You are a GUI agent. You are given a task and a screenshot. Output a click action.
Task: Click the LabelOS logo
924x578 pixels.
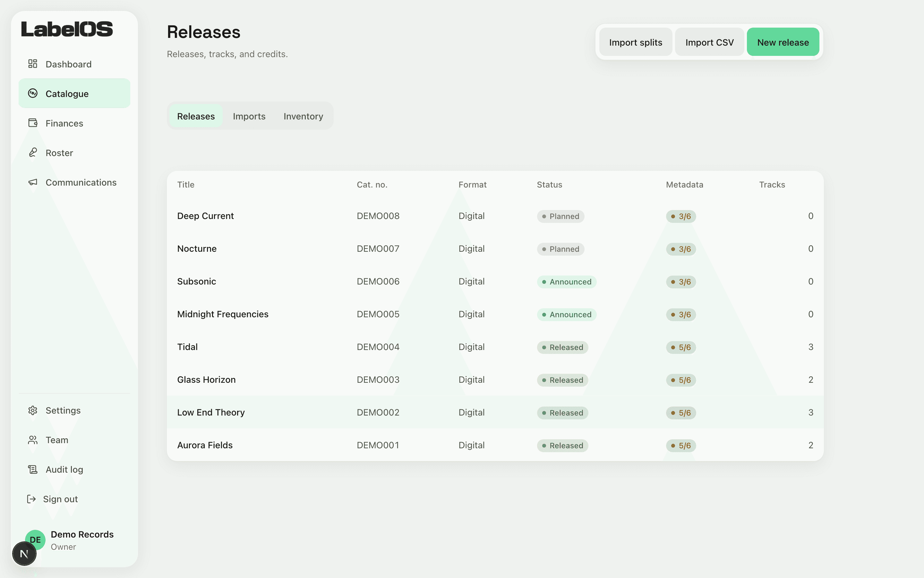click(x=67, y=29)
